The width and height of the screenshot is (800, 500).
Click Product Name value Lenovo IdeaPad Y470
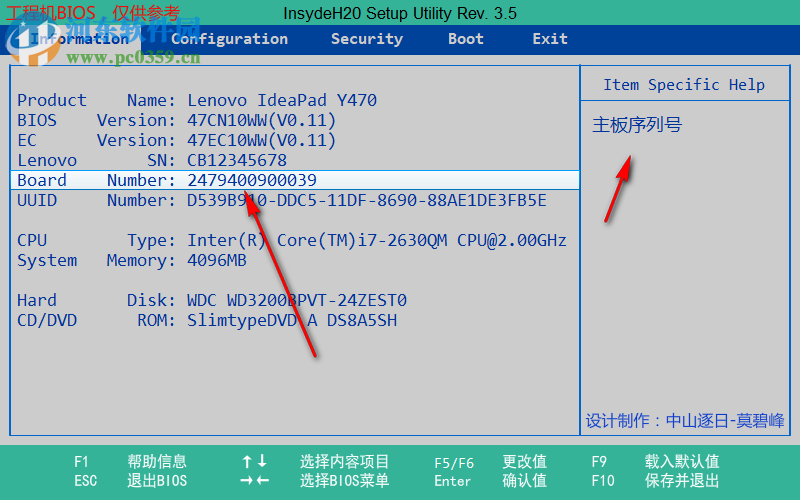(x=282, y=100)
